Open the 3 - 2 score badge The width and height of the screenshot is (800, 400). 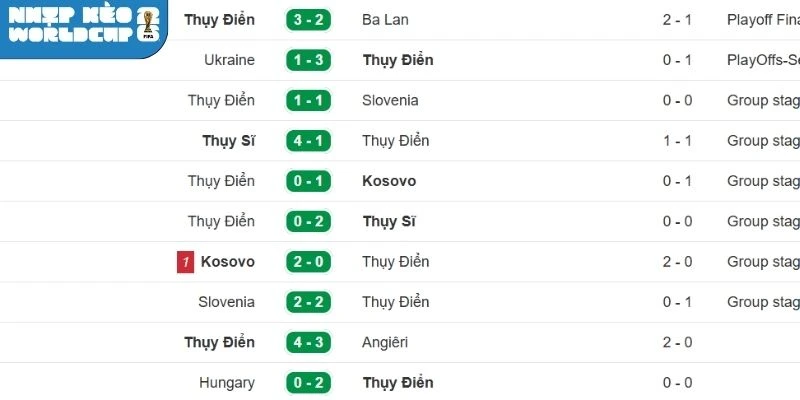coord(309,20)
